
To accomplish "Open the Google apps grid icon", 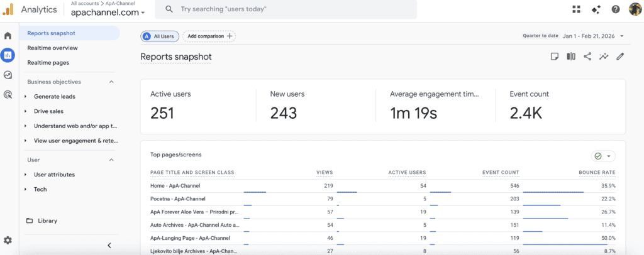I will [576, 9].
